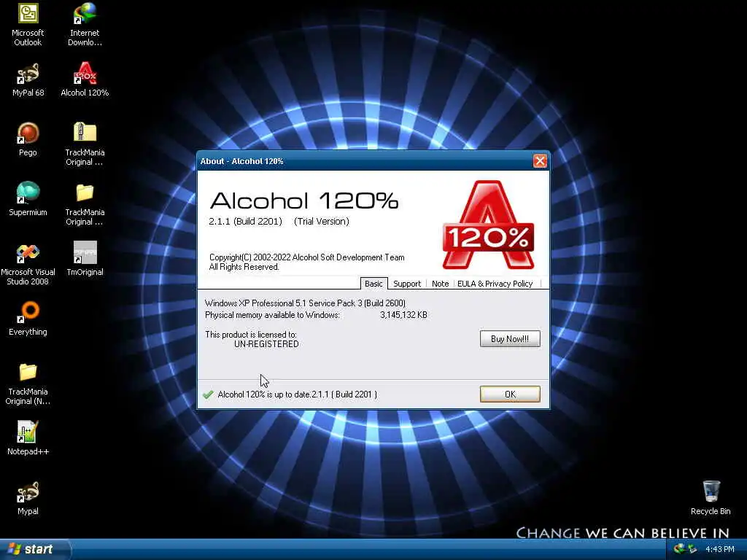
Task: Click the Buy Now!!! button
Action: point(510,338)
